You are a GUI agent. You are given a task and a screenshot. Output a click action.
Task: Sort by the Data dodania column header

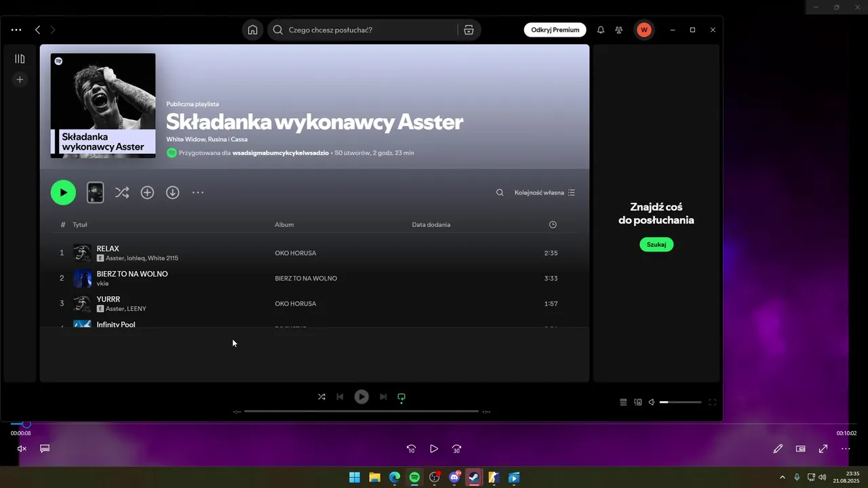point(431,224)
